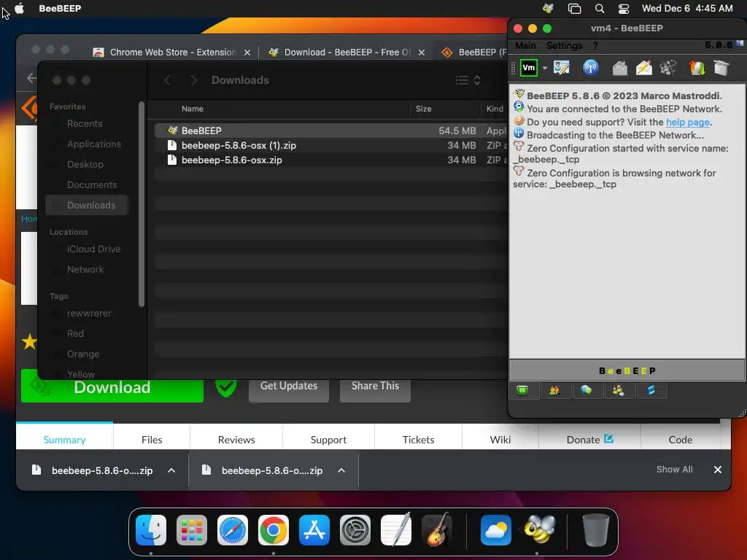The height and width of the screenshot is (560, 747).
Task: Expand the first beebeep zip download chevron
Action: pos(171,470)
